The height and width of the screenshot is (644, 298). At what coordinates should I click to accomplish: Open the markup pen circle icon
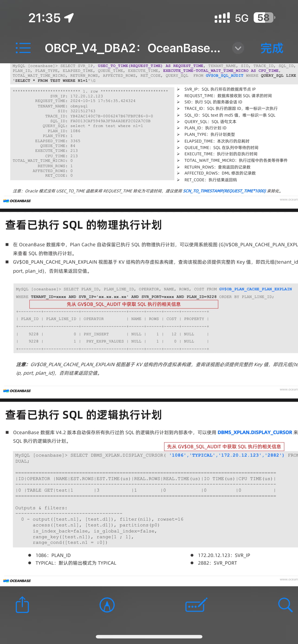pyautogui.click(x=107, y=605)
